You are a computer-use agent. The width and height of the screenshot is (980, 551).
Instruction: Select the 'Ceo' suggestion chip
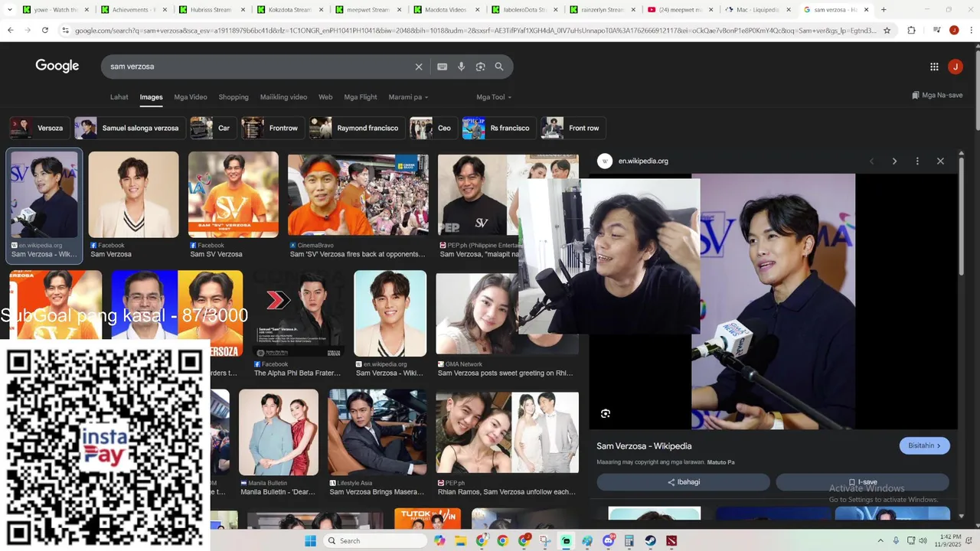[x=433, y=128]
